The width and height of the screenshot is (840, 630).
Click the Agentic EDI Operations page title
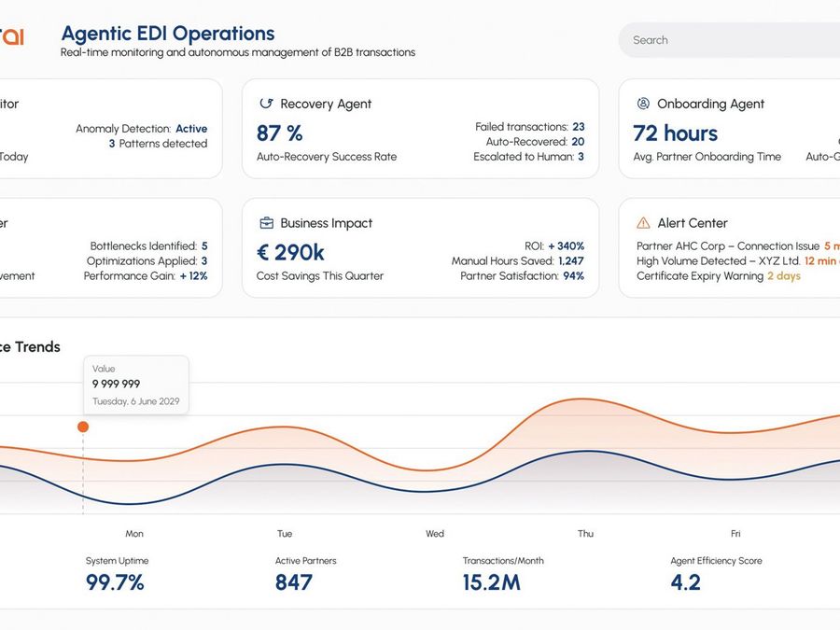click(x=168, y=35)
